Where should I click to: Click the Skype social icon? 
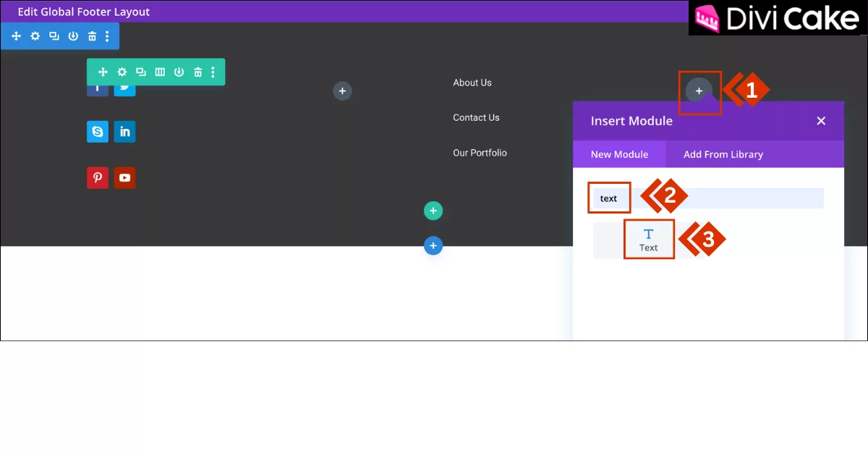click(98, 132)
